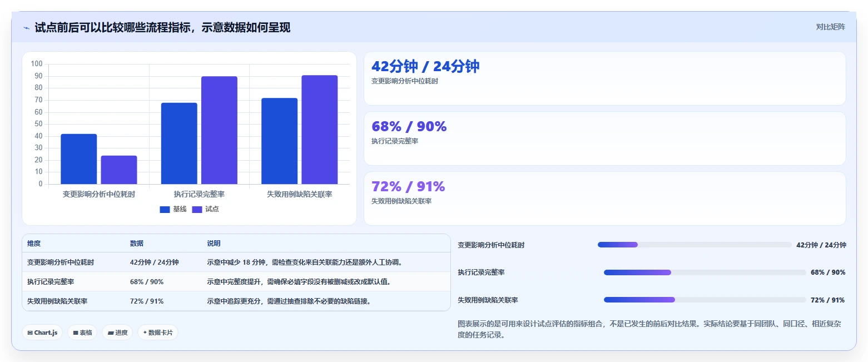Select the 68% / 90% data card value
This screenshot has width=868, height=362.
click(409, 127)
